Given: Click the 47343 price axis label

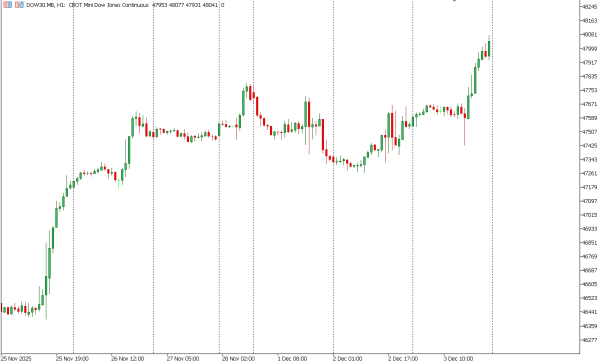Looking at the screenshot, I should 589,160.
